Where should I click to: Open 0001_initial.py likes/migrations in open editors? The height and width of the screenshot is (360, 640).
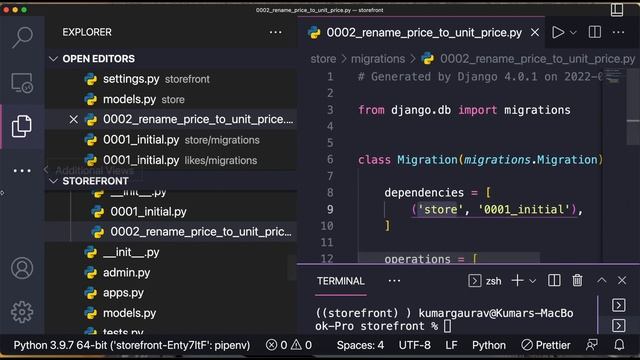(171, 160)
